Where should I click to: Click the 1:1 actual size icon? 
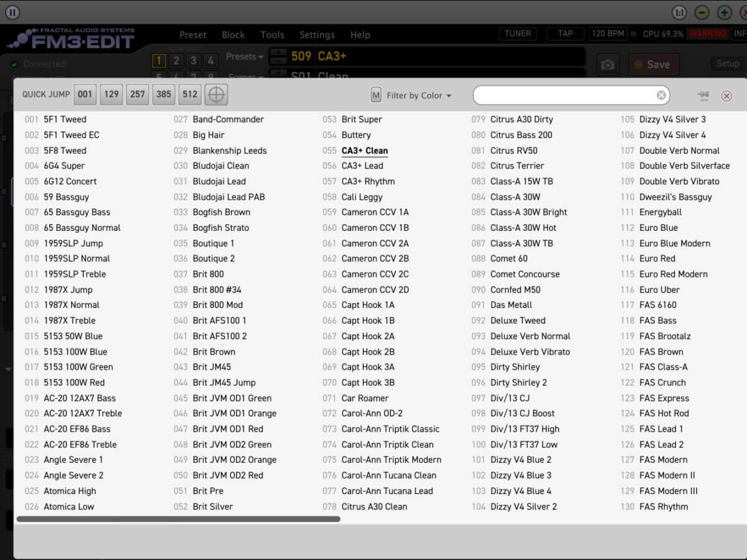679,12
